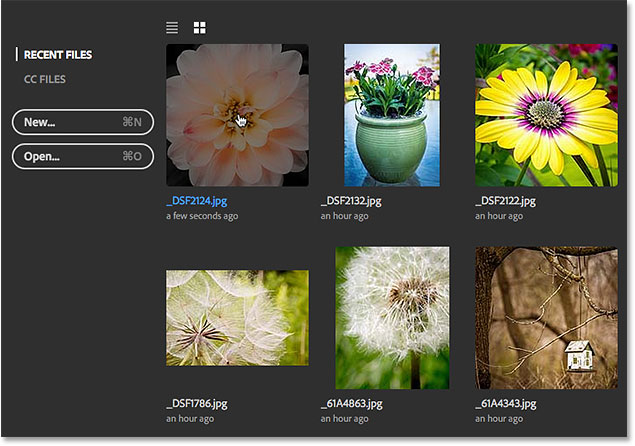Viewport: 635px width, 446px height.
Task: Click 'an hour ago' under _61A4863.jpg
Action: [345, 418]
